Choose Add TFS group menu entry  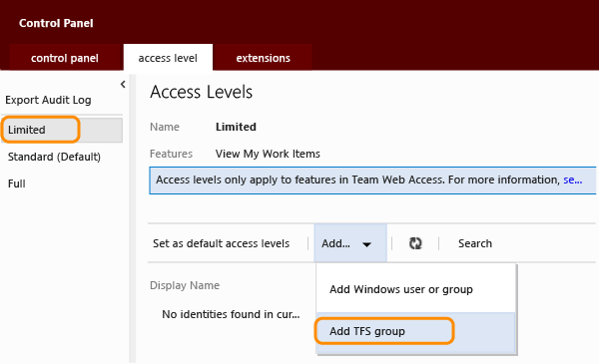[x=416, y=331]
